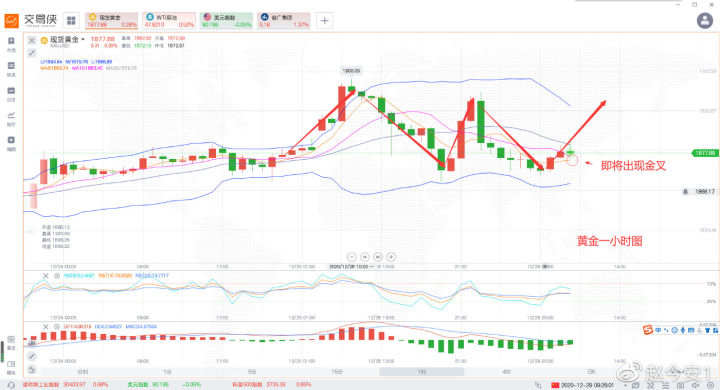720x390 pixels.
Task: Click the fourth round chart navigation button
Action: (x=391, y=257)
